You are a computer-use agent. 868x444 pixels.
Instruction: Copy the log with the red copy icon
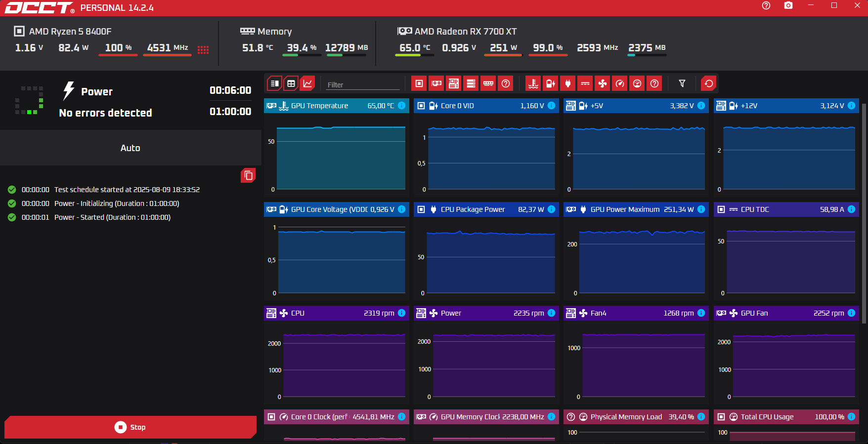[248, 175]
